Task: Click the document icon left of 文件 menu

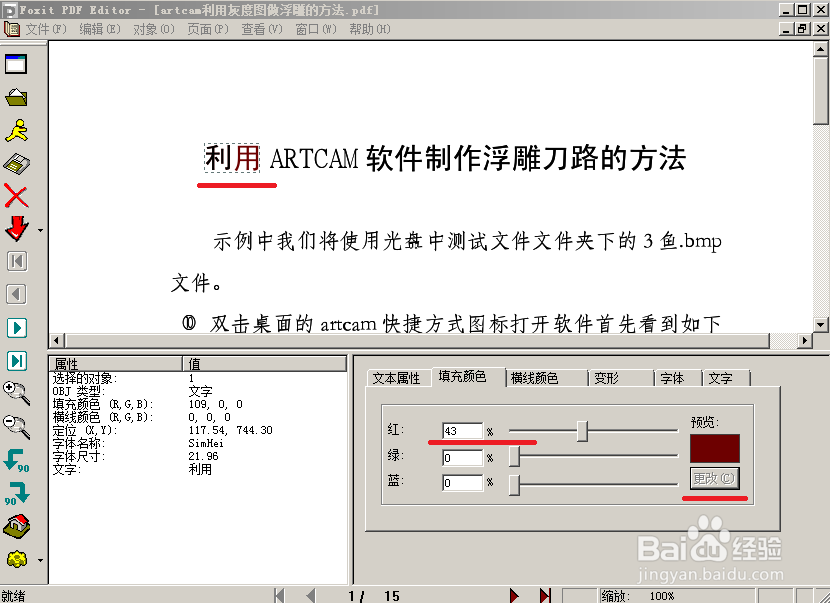Action: pyautogui.click(x=12, y=29)
